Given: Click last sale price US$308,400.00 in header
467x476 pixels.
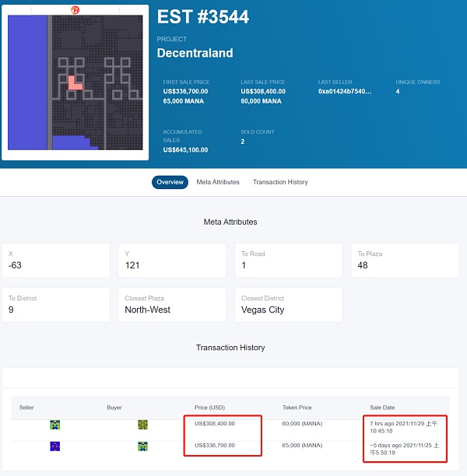Looking at the screenshot, I should point(263,91).
